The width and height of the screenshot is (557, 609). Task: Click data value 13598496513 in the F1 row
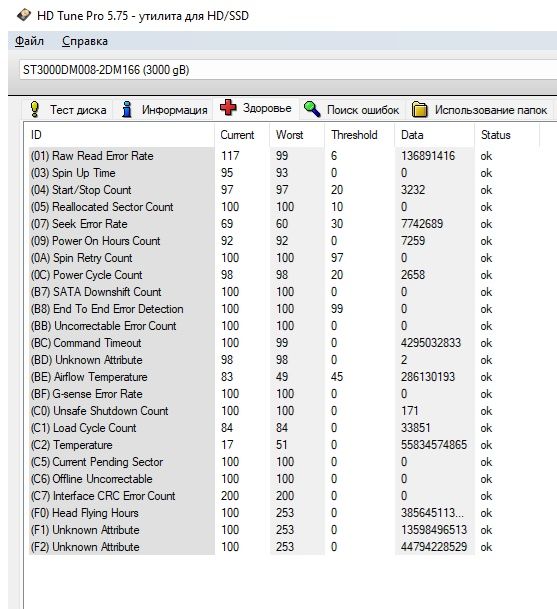(x=434, y=530)
